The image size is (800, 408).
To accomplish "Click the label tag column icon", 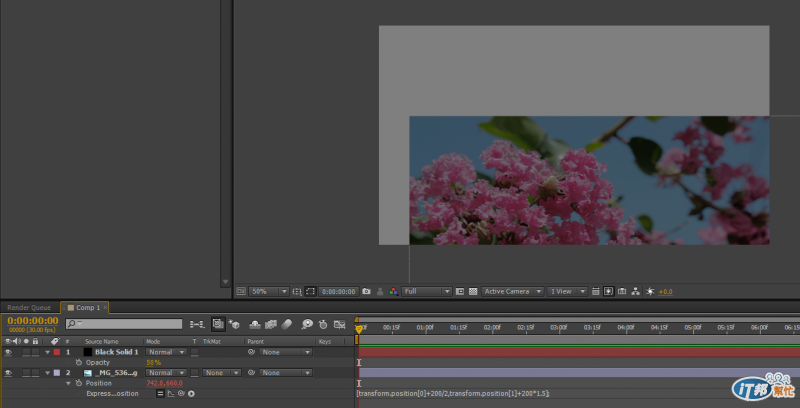I will pyautogui.click(x=55, y=341).
